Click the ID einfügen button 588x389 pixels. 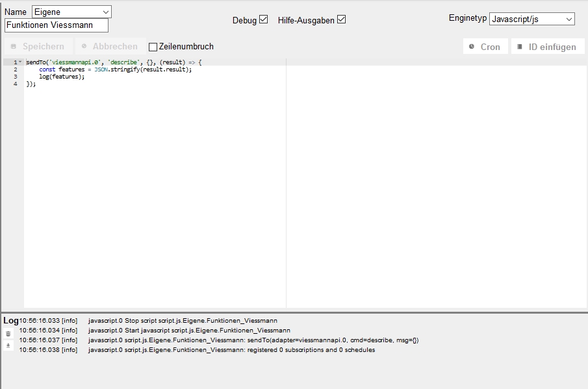coord(548,47)
